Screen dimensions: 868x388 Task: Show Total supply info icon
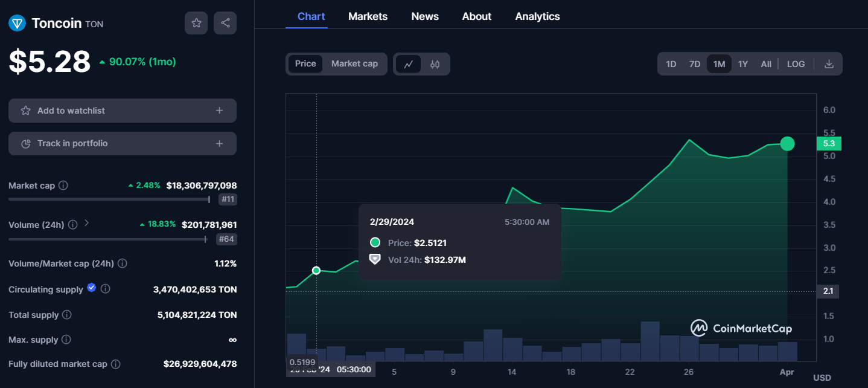(67, 315)
